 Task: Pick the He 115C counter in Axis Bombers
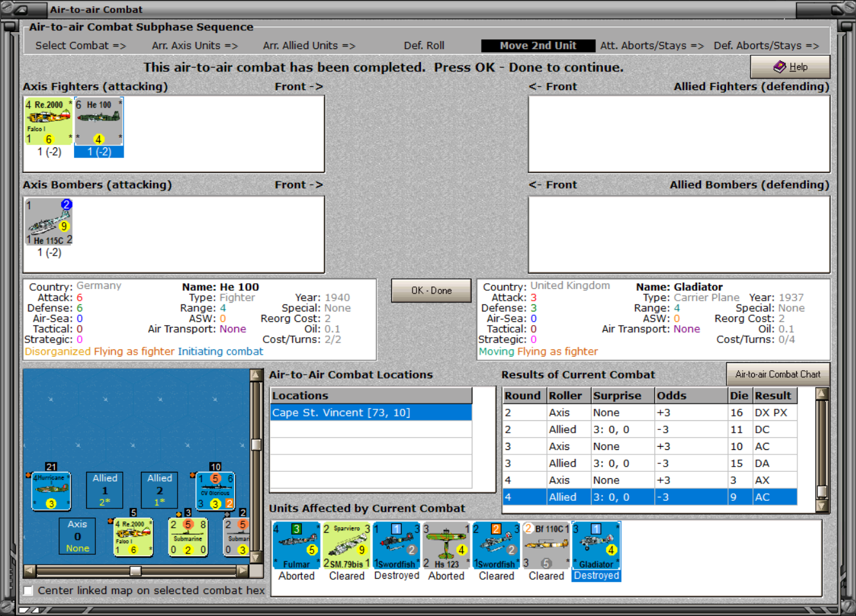pyautogui.click(x=49, y=221)
